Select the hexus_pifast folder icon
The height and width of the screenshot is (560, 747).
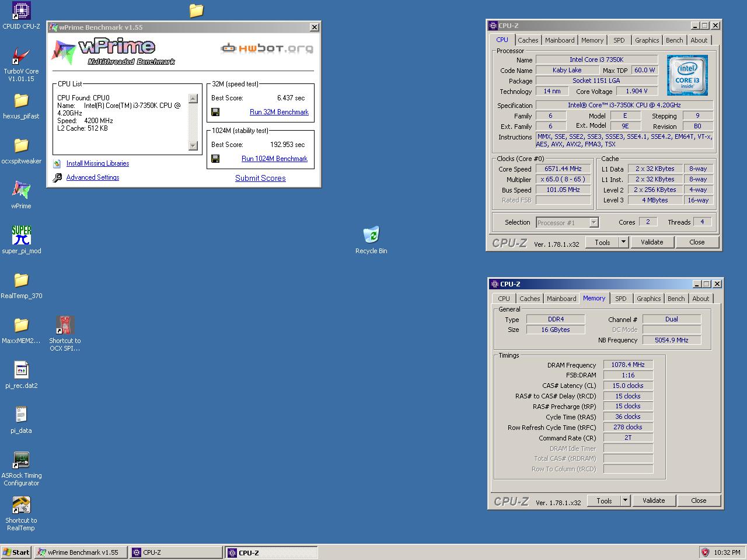pos(21,100)
